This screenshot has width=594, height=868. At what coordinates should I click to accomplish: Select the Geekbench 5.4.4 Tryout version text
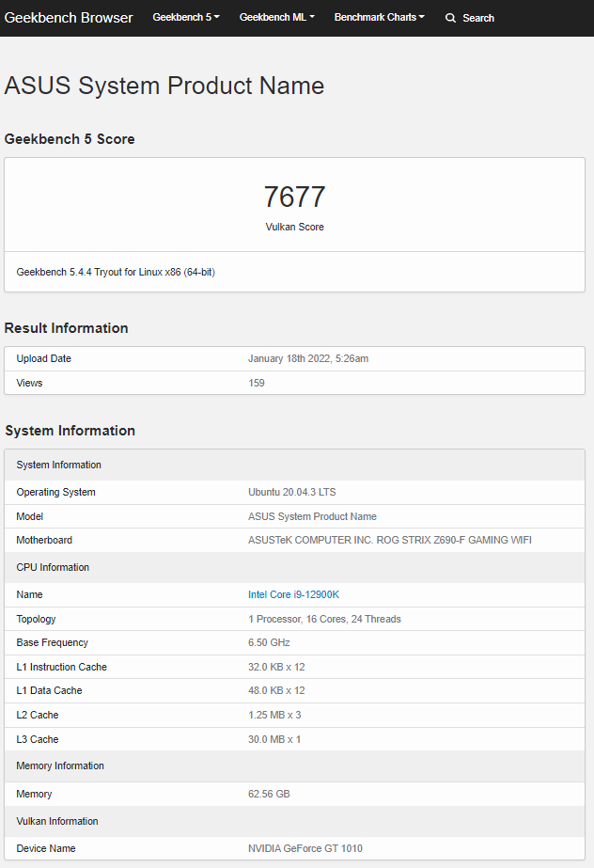(x=116, y=272)
